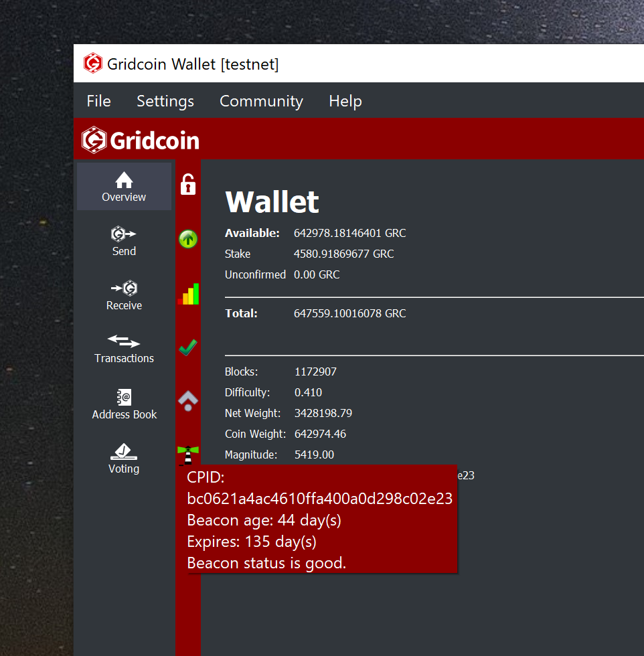Click the Total 647559.10016078 GRC value
Screen dimensions: 644x656
click(x=350, y=313)
